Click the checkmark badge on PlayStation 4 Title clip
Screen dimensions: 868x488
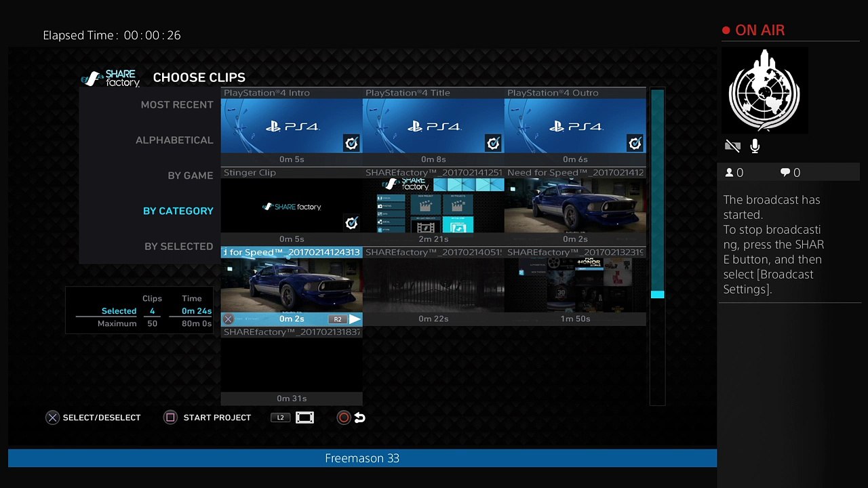pos(493,143)
